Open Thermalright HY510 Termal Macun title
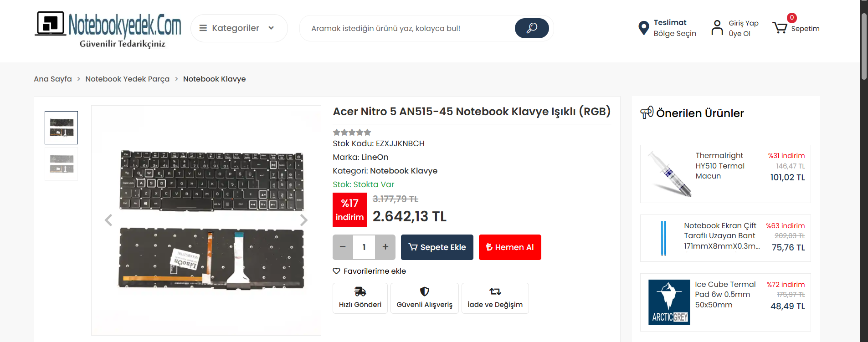Image resolution: width=868 pixels, height=342 pixels. coord(720,166)
